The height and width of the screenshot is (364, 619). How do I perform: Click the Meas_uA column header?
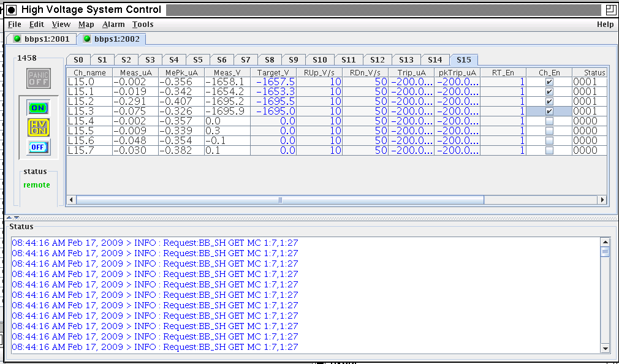point(135,73)
